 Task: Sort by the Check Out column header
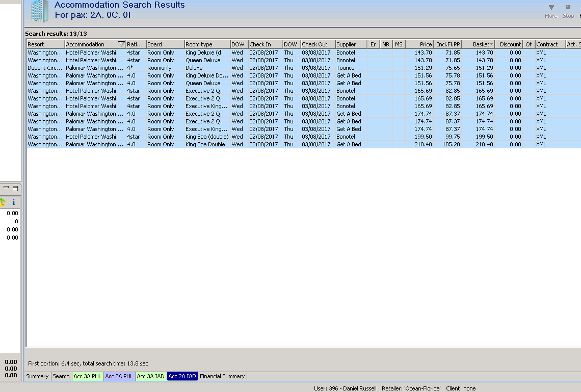[318, 44]
